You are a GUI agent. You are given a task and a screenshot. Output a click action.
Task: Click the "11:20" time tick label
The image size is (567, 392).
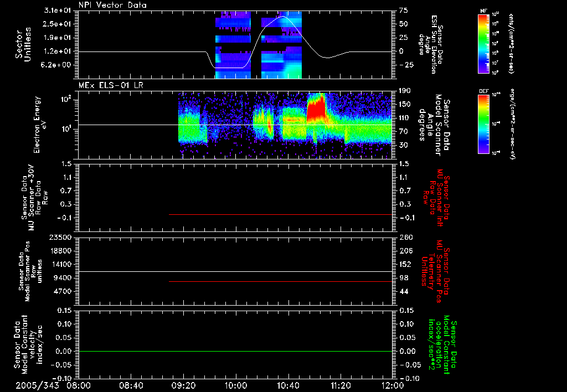pyautogui.click(x=341, y=386)
